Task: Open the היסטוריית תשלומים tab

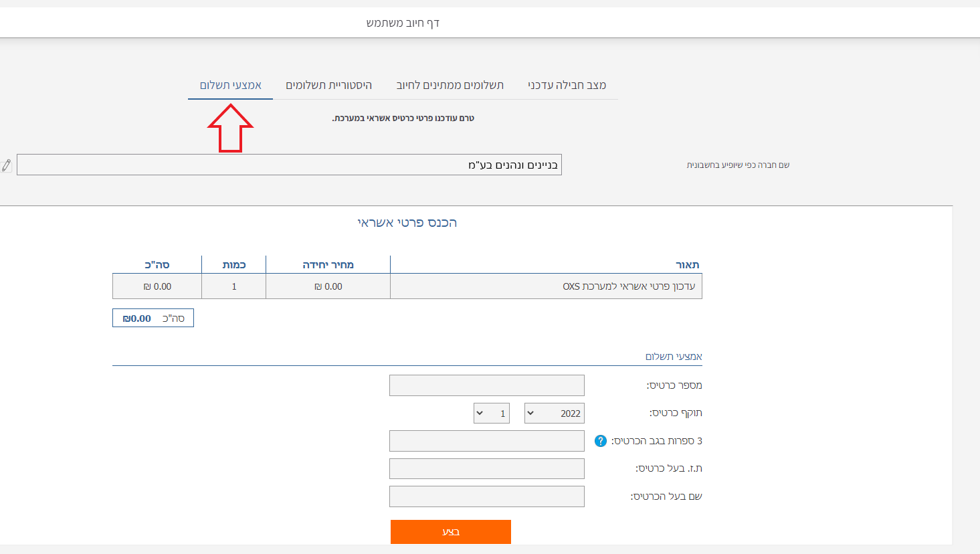Action: coord(328,85)
